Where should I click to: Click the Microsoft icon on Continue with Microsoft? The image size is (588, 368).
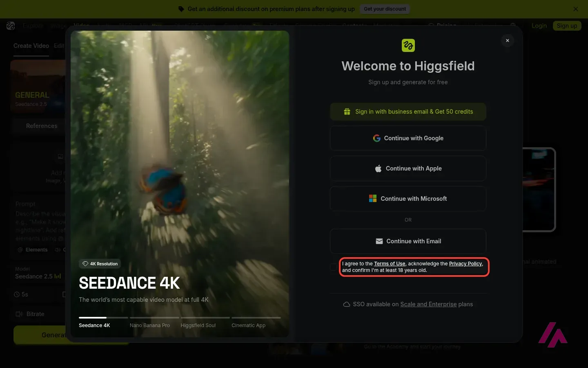pos(373,199)
